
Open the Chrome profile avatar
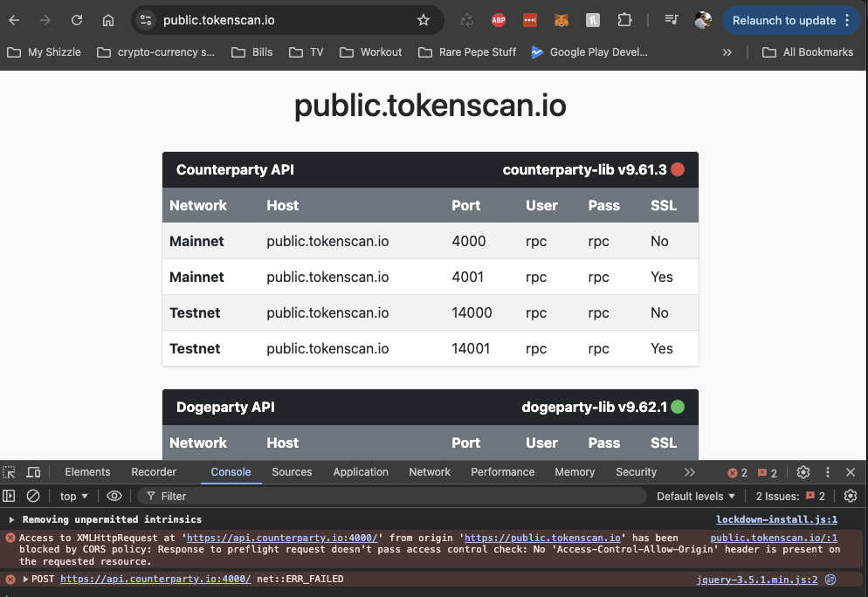(703, 20)
